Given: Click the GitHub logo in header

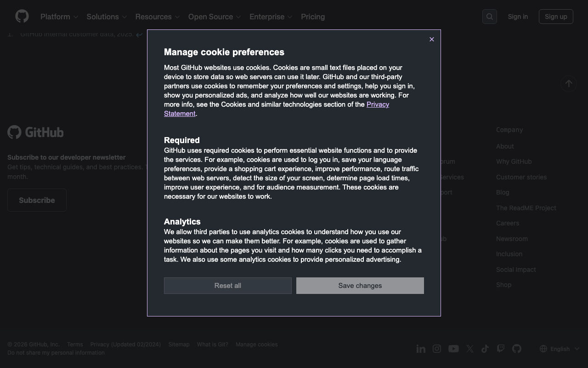Looking at the screenshot, I should pos(22,16).
